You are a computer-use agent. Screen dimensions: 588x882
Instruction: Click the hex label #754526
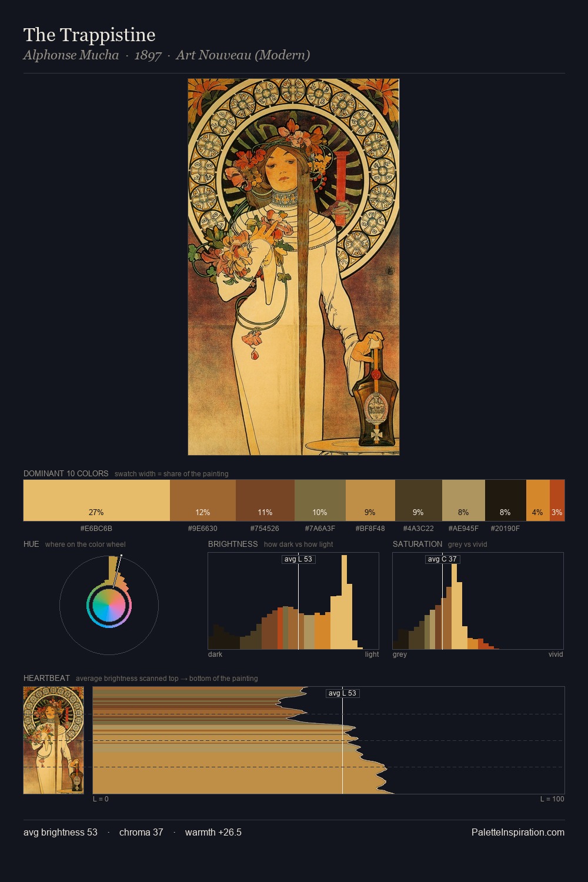pyautogui.click(x=265, y=529)
